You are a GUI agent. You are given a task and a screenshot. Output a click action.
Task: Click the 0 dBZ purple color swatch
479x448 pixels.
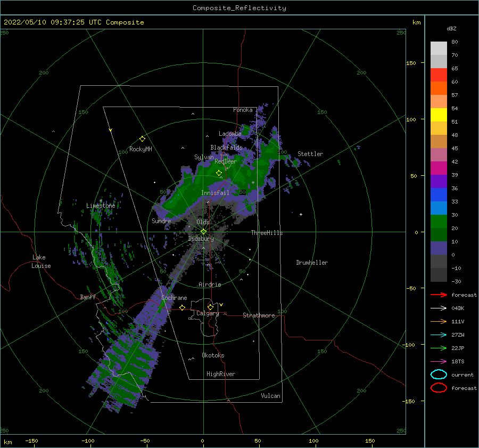click(439, 248)
